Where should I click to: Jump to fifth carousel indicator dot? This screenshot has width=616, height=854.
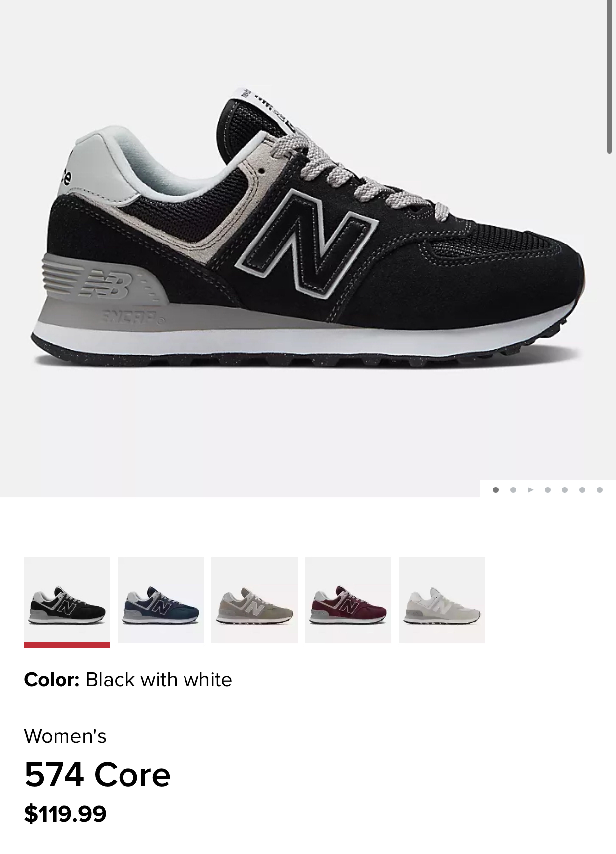click(x=565, y=490)
